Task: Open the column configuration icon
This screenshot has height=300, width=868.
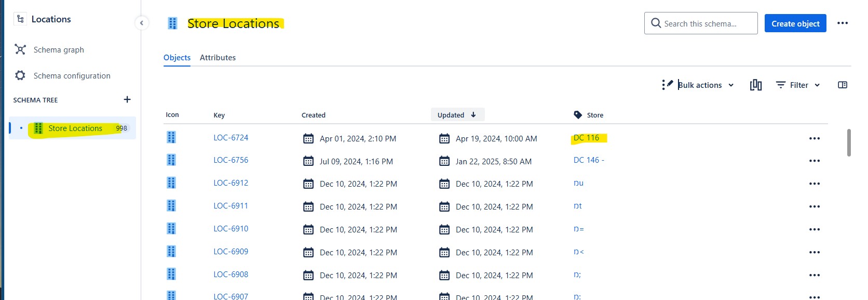Action: 756,85
